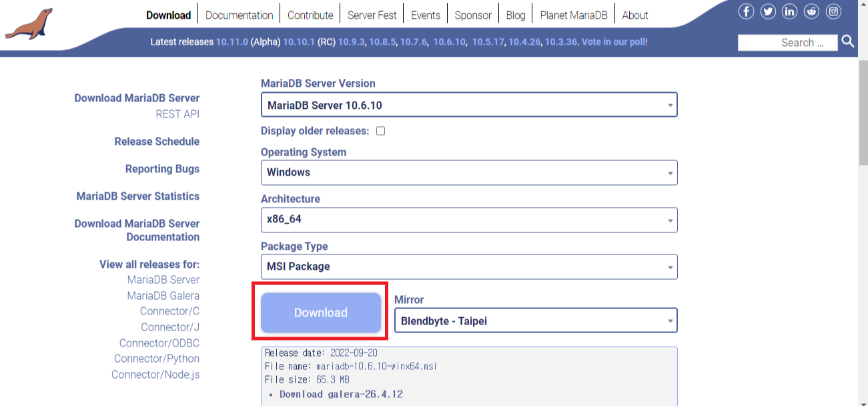Go to the Documentation menu

pyautogui.click(x=240, y=15)
